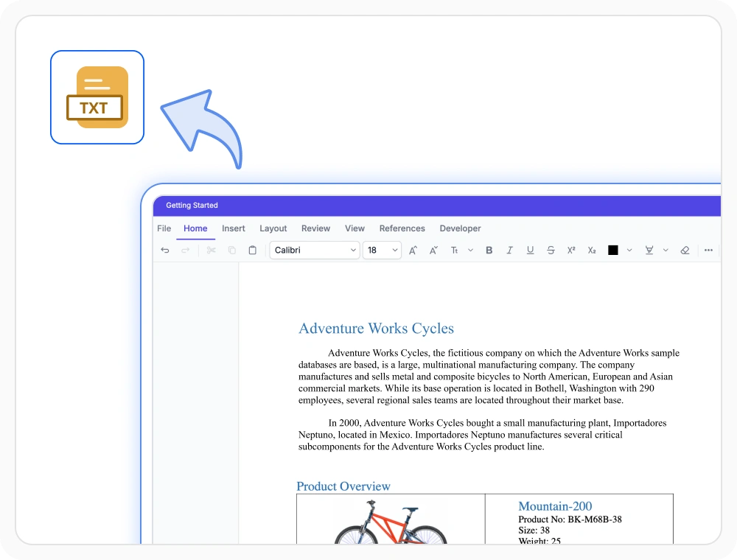Click the Paste clipboard icon
The height and width of the screenshot is (560, 737).
pos(252,250)
